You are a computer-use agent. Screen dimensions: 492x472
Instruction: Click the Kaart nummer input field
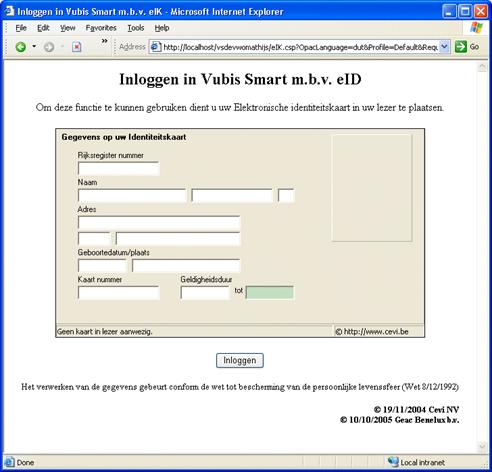(x=119, y=293)
